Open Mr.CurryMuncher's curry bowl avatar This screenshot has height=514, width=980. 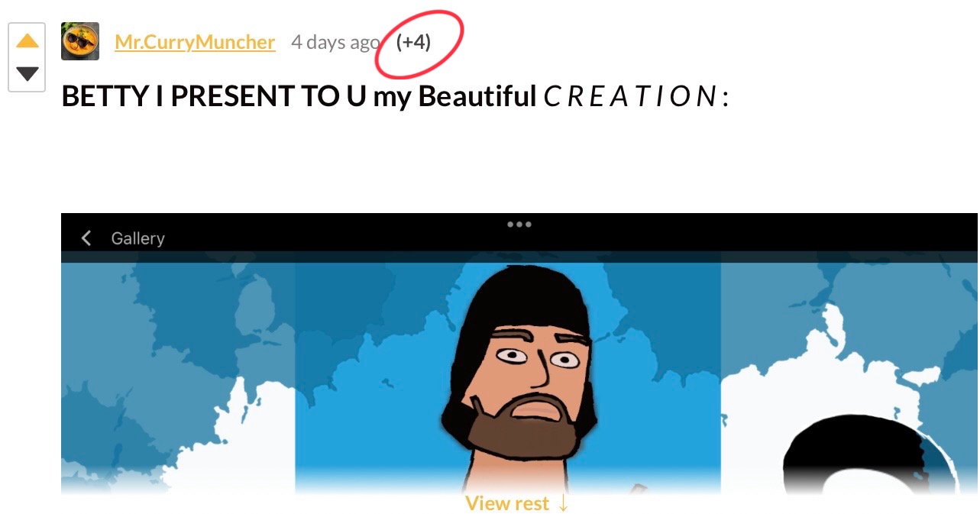coord(80,41)
